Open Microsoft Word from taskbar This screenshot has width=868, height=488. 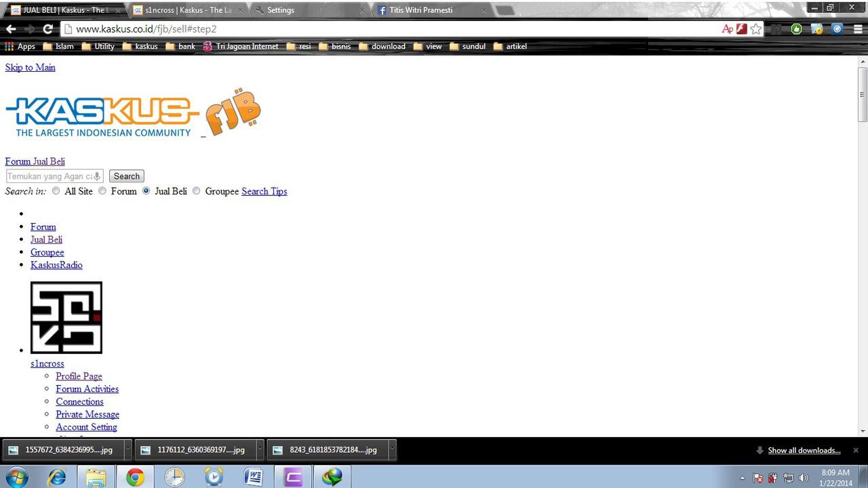click(253, 477)
